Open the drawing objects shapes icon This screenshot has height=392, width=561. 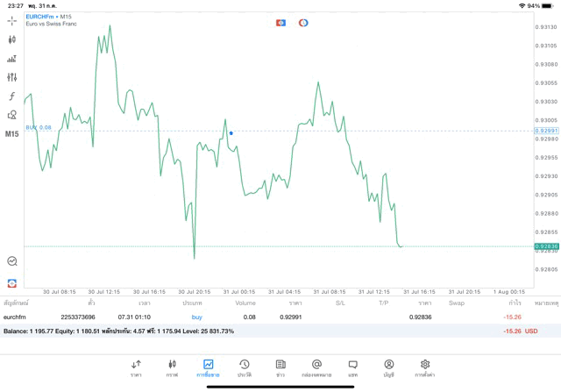click(x=12, y=115)
